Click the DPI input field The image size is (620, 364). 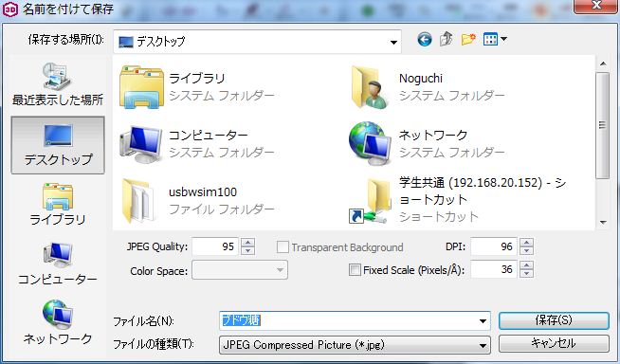click(x=494, y=246)
